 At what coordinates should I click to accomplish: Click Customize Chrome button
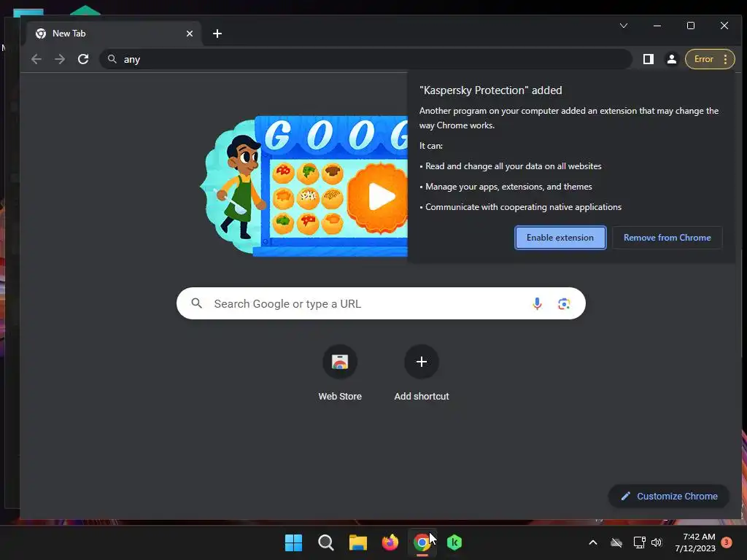tap(669, 496)
